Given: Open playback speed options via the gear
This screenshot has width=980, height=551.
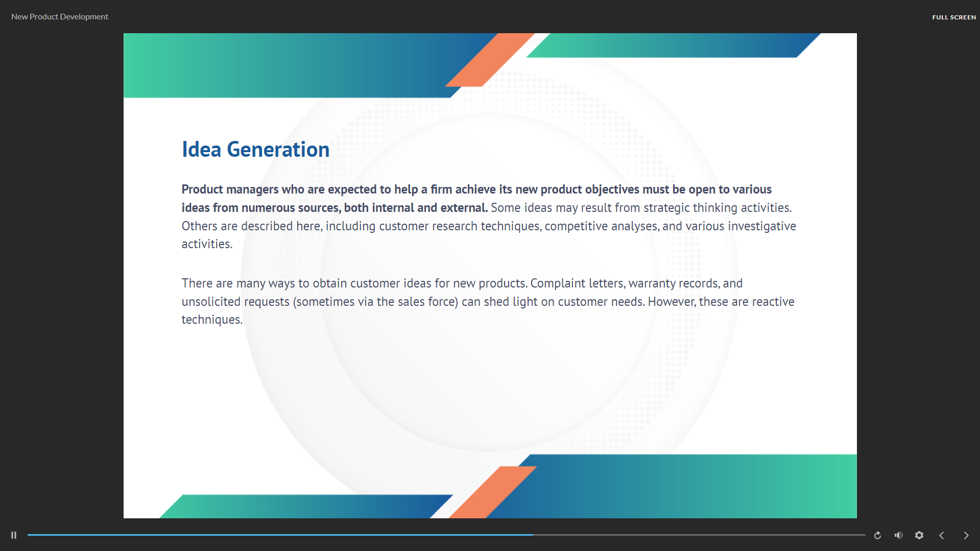Looking at the screenshot, I should [919, 535].
